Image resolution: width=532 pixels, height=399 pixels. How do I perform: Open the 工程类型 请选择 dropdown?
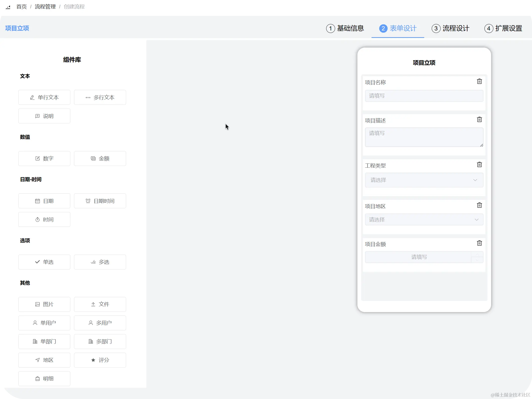point(424,180)
